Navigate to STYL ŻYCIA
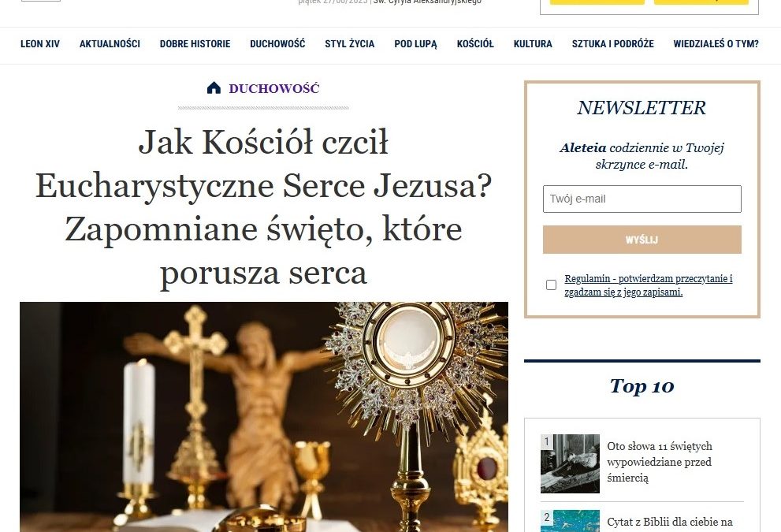 pyautogui.click(x=350, y=44)
